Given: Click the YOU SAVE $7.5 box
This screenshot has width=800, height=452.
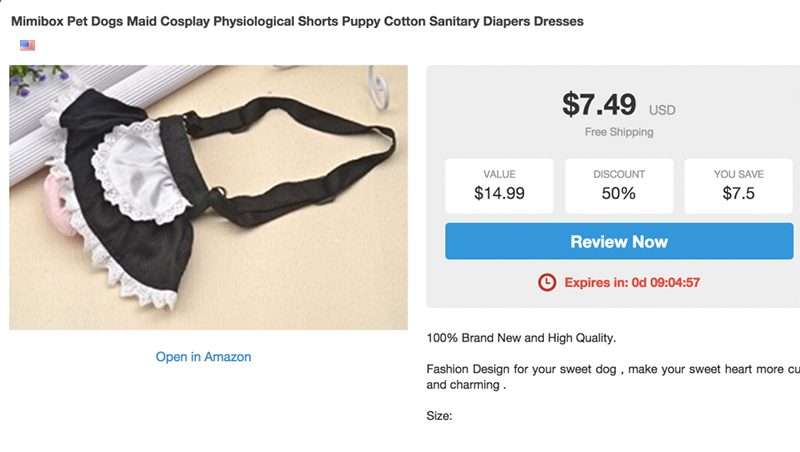Looking at the screenshot, I should 738,186.
